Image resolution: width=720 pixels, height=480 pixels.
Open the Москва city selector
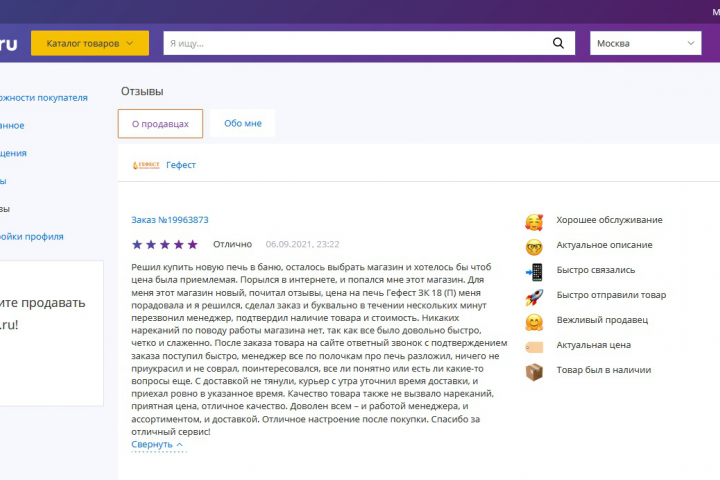pos(646,43)
